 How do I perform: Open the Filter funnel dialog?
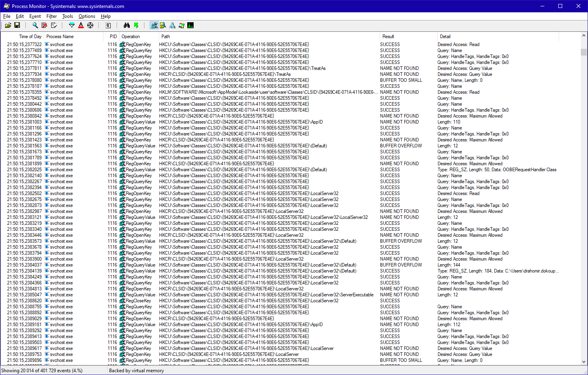click(x=72, y=25)
